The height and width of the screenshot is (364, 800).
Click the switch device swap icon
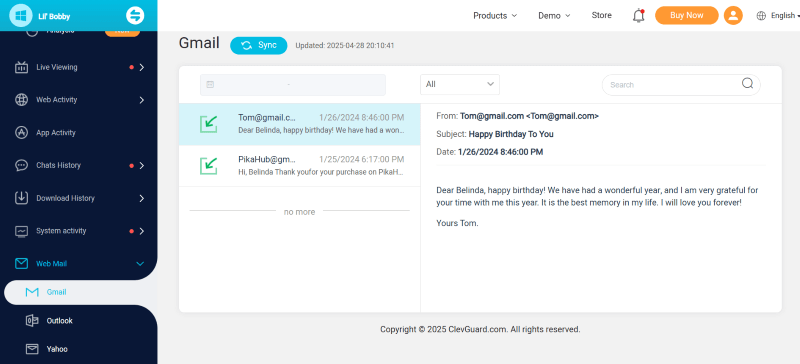click(x=135, y=15)
